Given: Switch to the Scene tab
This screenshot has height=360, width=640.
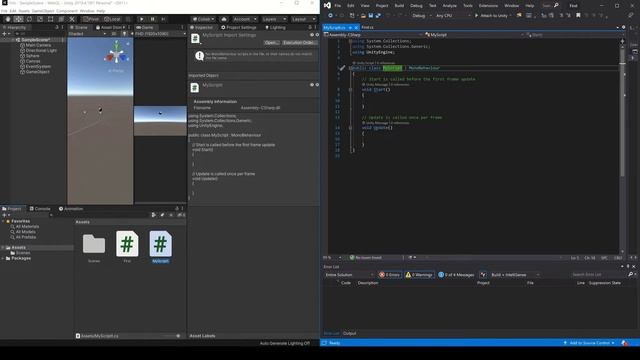Looking at the screenshot, I should 79,27.
